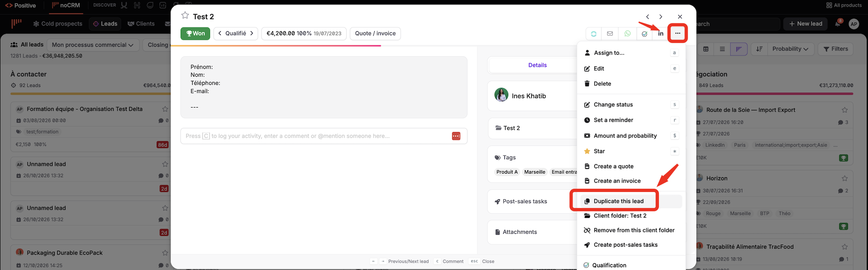The image size is (868, 270).
Task: Click the New lead button
Action: coord(806,24)
